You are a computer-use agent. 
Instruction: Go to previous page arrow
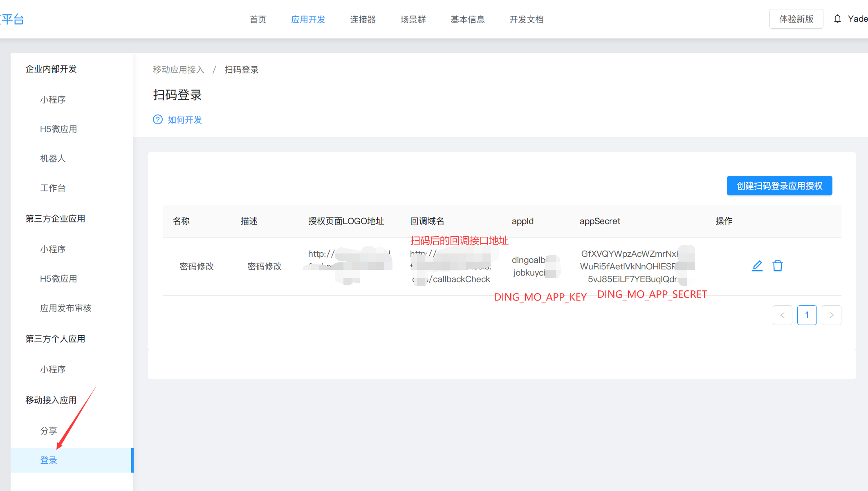pyautogui.click(x=782, y=315)
